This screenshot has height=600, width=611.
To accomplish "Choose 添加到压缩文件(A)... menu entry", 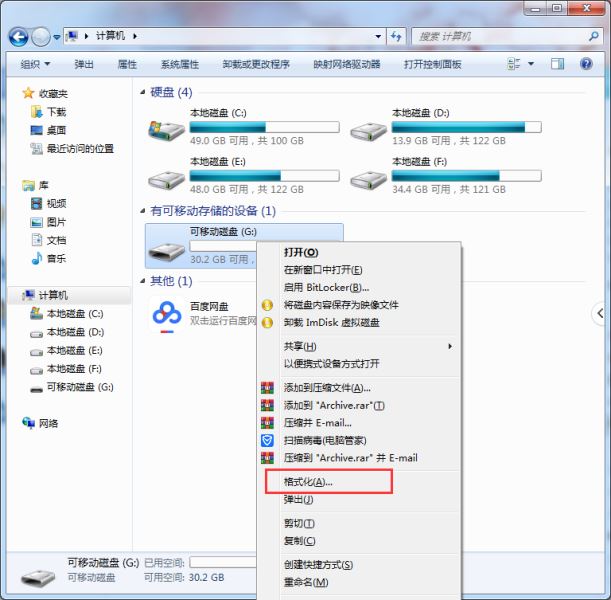I will pos(359,388).
